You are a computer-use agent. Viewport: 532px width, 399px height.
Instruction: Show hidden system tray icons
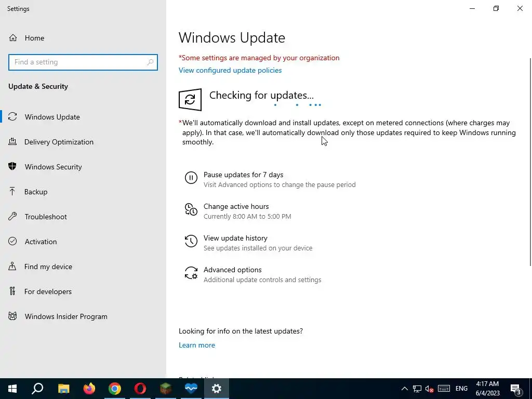click(404, 389)
